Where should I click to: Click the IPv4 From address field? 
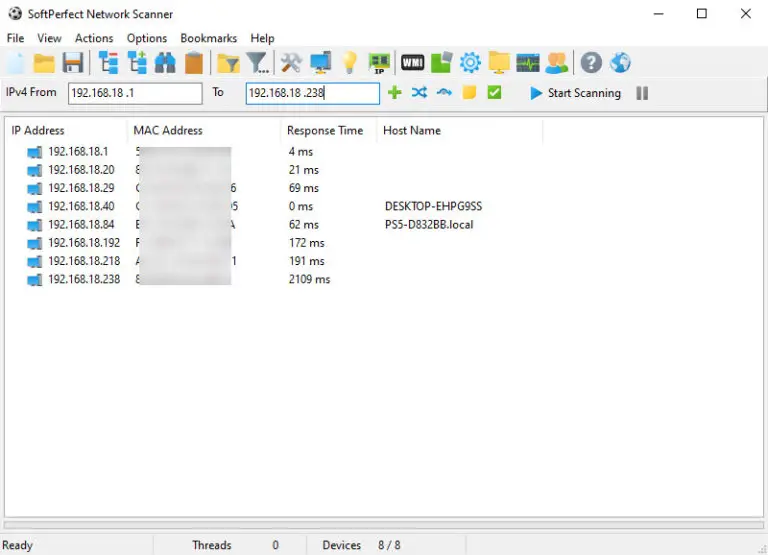(x=135, y=93)
